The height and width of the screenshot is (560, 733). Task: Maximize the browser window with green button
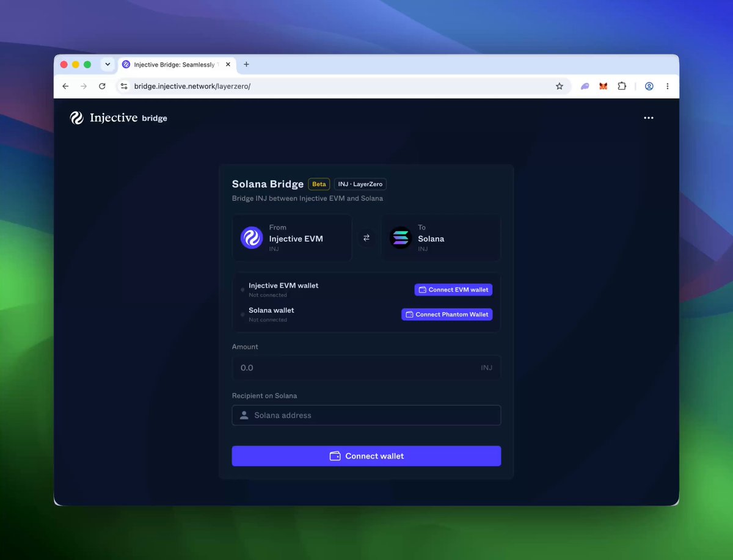(87, 64)
